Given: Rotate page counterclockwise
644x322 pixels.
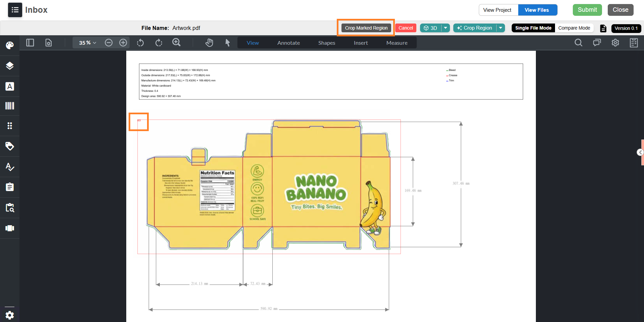Looking at the screenshot, I should [x=140, y=43].
